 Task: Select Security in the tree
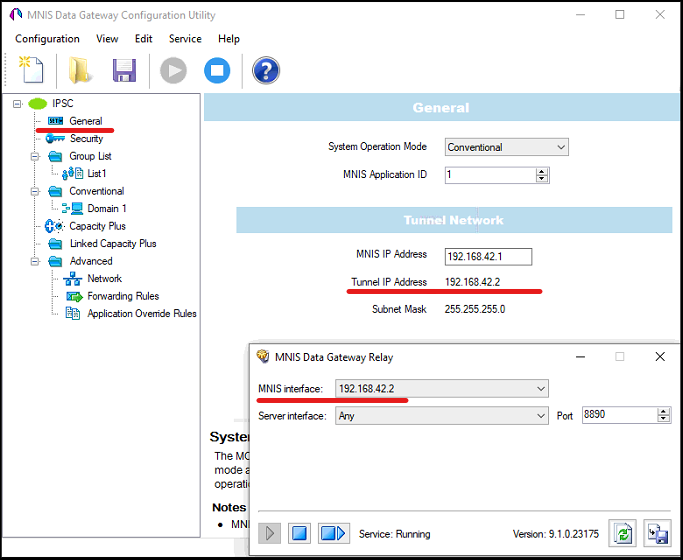click(86, 138)
